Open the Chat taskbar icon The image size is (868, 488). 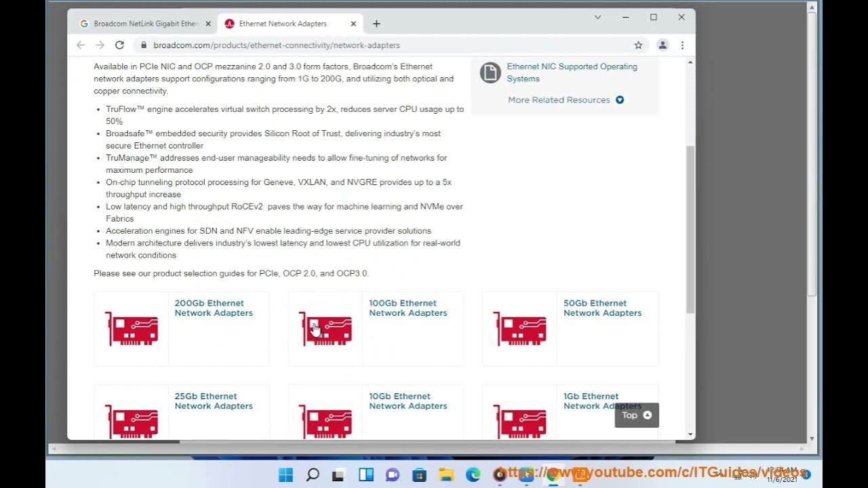393,474
